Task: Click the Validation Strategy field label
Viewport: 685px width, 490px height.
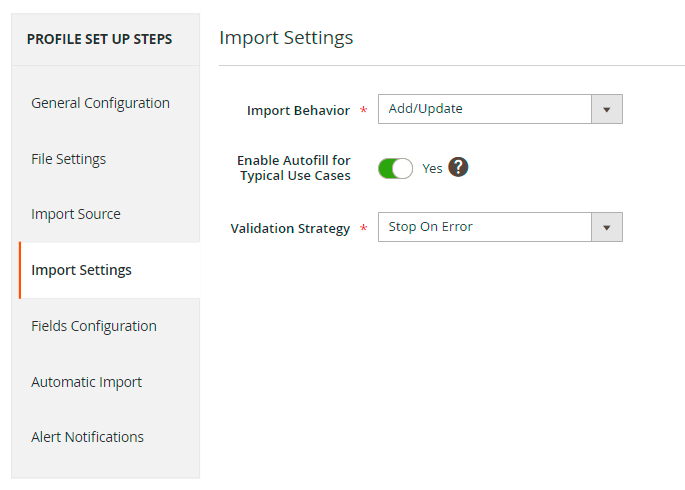Action: (290, 228)
